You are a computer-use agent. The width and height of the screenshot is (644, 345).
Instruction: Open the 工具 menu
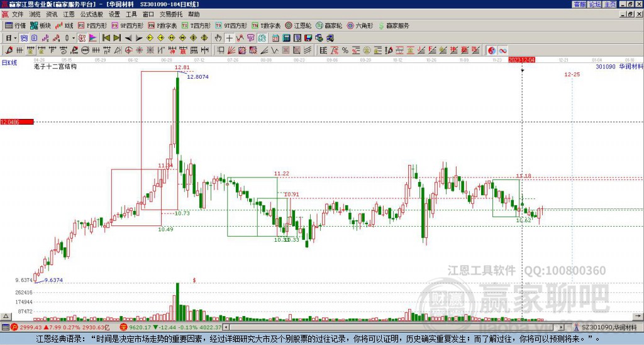(x=131, y=14)
